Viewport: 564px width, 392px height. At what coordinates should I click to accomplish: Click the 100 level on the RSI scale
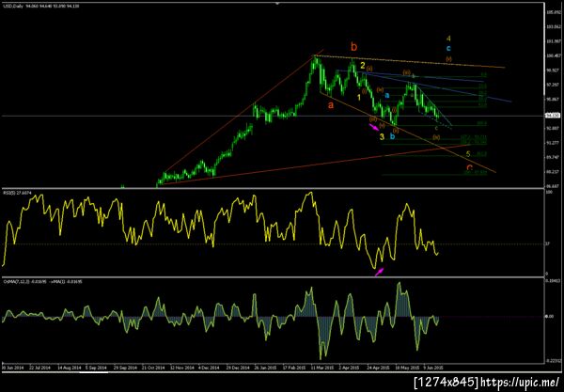[x=549, y=193]
